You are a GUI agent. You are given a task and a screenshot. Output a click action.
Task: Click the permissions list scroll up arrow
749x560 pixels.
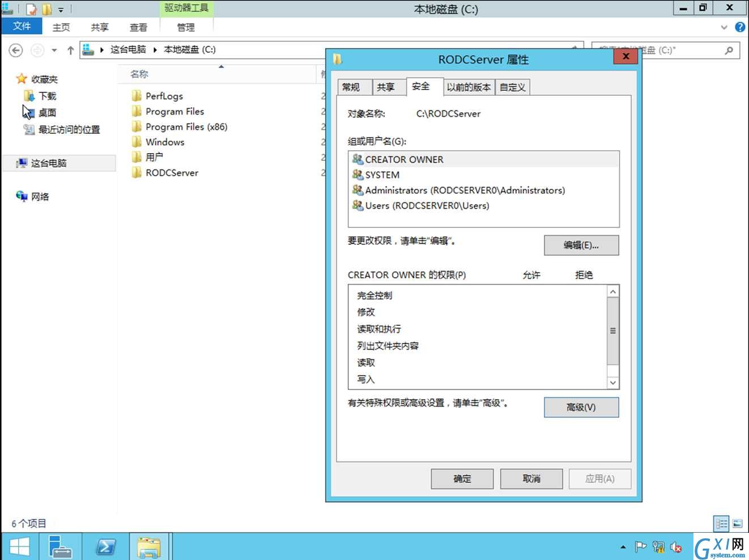pos(613,291)
